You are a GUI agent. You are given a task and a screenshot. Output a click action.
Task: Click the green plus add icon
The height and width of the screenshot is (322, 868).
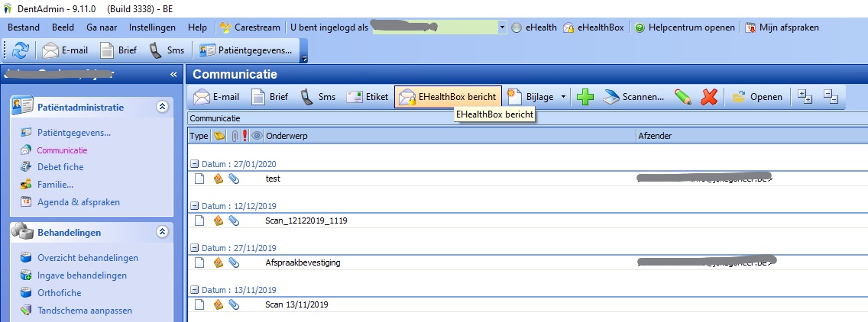tap(585, 97)
